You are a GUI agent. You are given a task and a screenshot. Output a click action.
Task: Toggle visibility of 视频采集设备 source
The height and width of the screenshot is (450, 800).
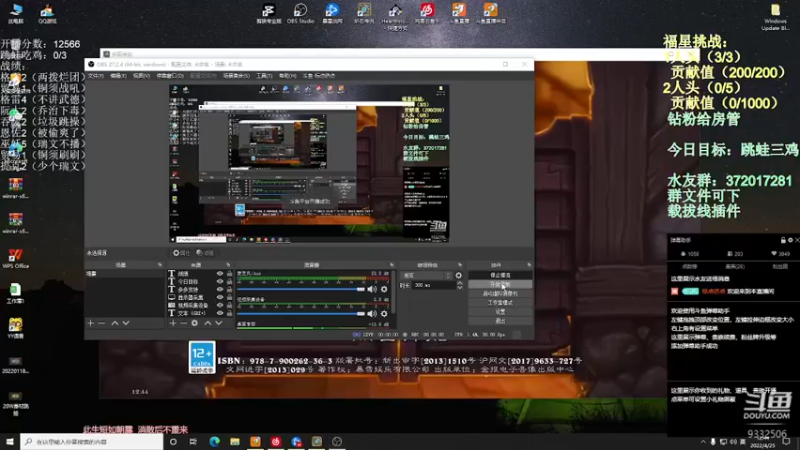pyautogui.click(x=220, y=305)
